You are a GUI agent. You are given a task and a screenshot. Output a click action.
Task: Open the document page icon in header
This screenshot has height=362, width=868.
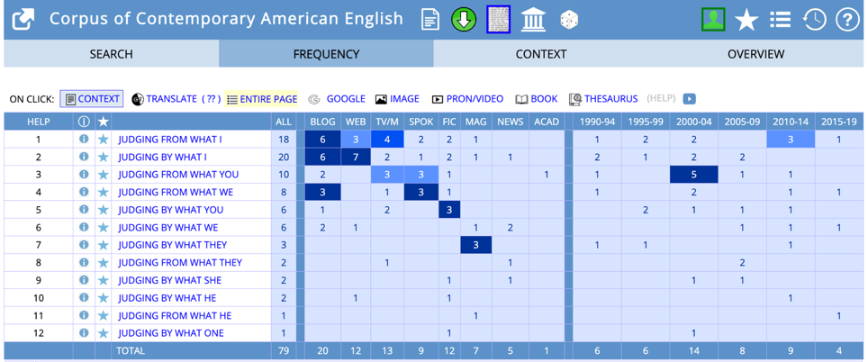click(x=430, y=20)
